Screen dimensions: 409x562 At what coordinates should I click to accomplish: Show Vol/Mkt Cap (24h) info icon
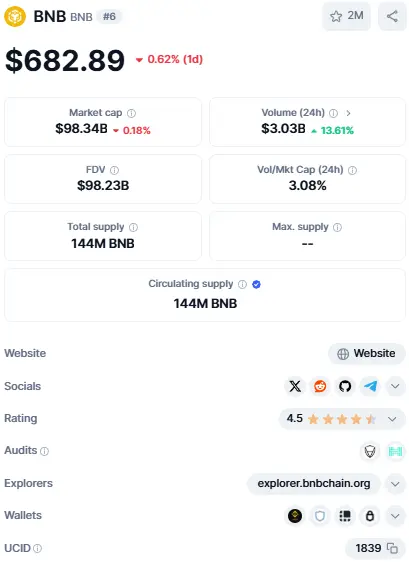[352, 170]
